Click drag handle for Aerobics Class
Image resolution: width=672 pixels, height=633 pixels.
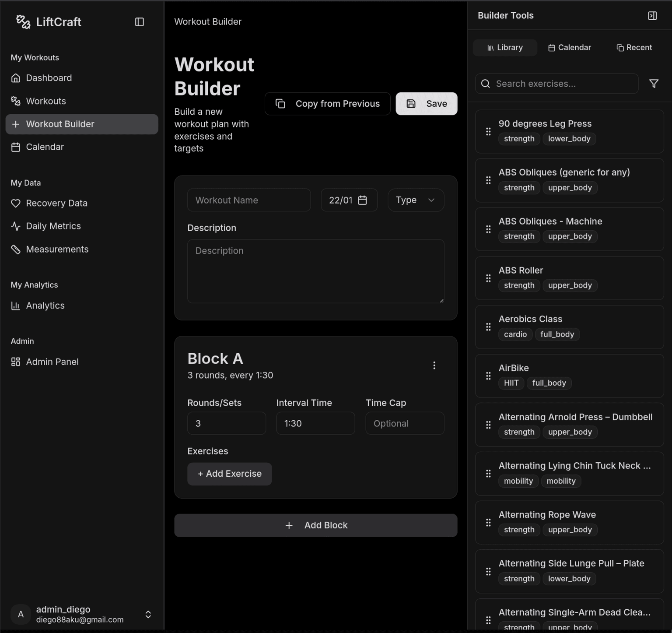pyautogui.click(x=488, y=327)
